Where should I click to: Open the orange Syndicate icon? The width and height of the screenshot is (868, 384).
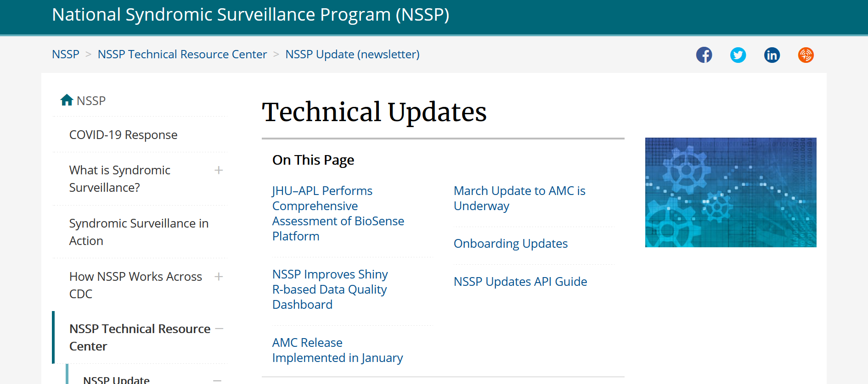(x=806, y=55)
